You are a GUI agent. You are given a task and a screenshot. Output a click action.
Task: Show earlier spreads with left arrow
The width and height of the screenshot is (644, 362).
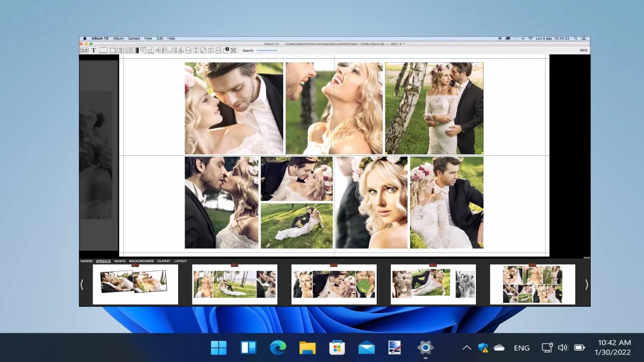pyautogui.click(x=82, y=285)
